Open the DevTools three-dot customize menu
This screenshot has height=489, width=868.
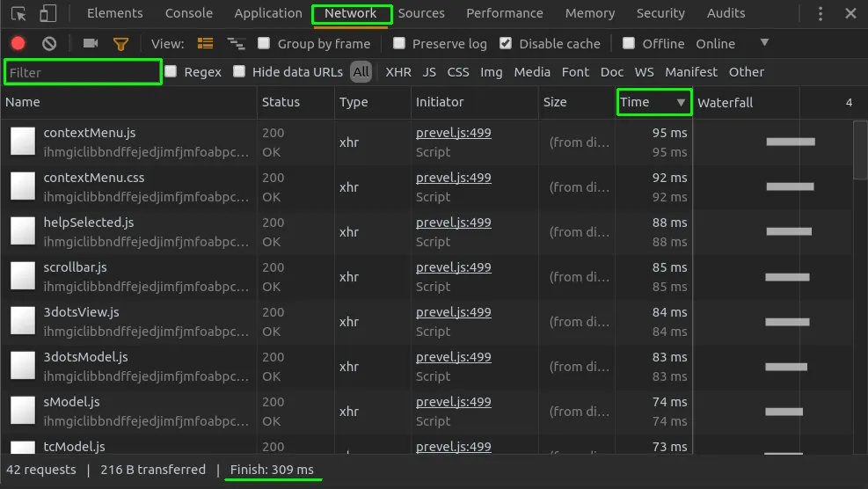pos(821,13)
